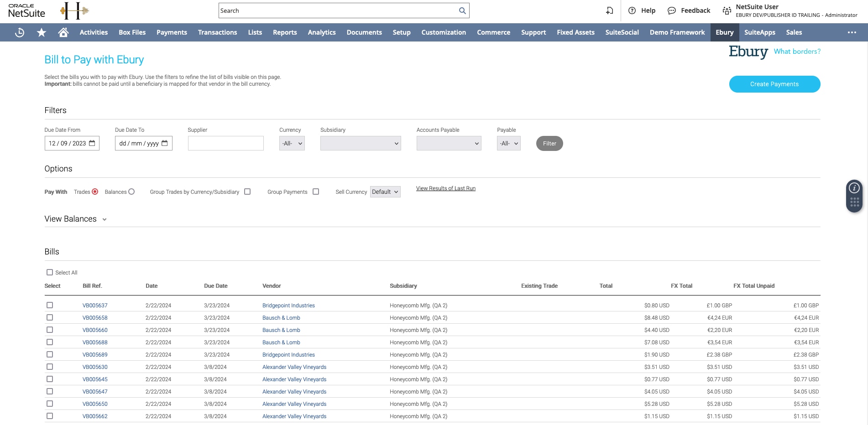Tick the checkbox for bill VB005637
Image resolution: width=868 pixels, height=425 pixels.
click(50, 305)
